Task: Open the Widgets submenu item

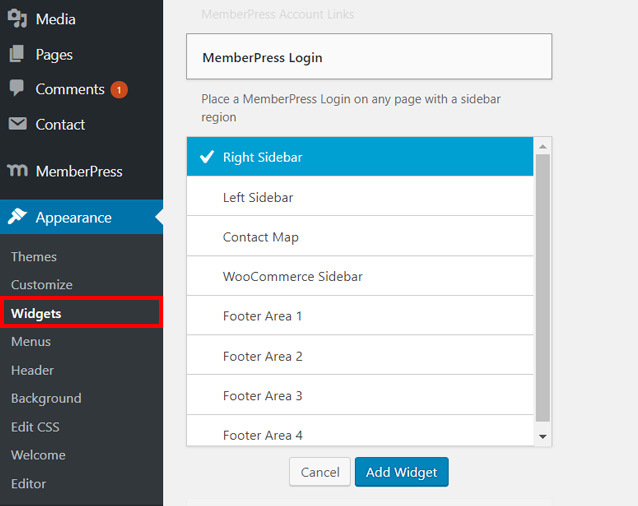Action: [36, 313]
